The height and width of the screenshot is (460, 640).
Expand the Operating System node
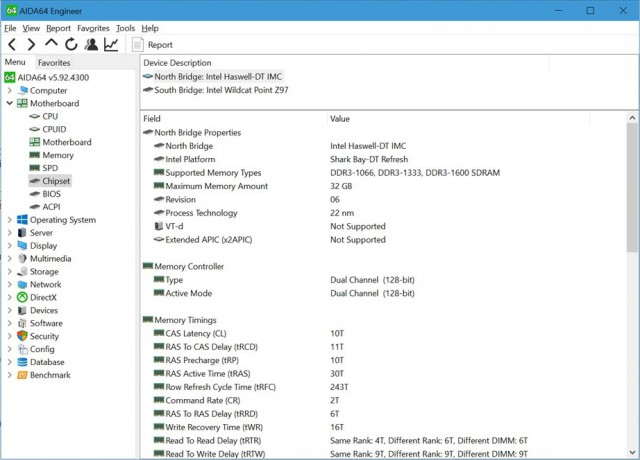10,220
